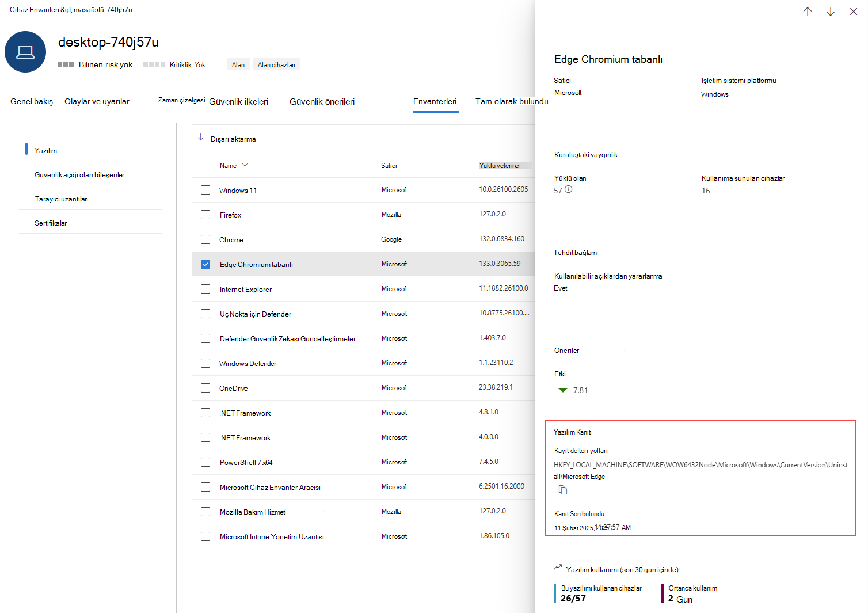
Task: Click the Cihaz Envanteri breadcrumb link
Action: [x=35, y=10]
